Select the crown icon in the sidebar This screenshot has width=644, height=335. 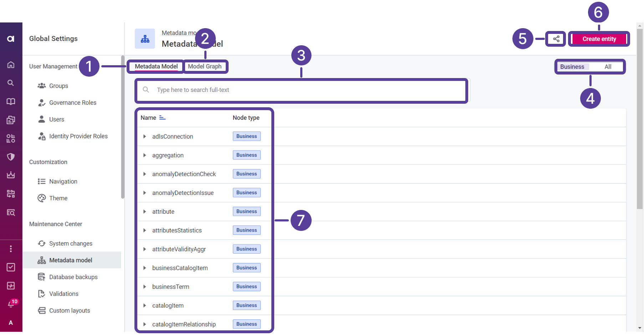coord(11,175)
